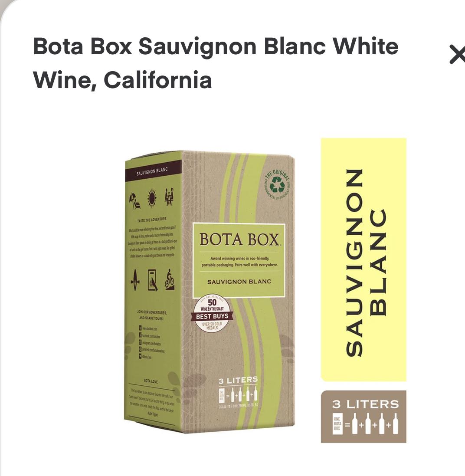
Task: Click the phone tablet icon on box side
Action: [x=153, y=280]
